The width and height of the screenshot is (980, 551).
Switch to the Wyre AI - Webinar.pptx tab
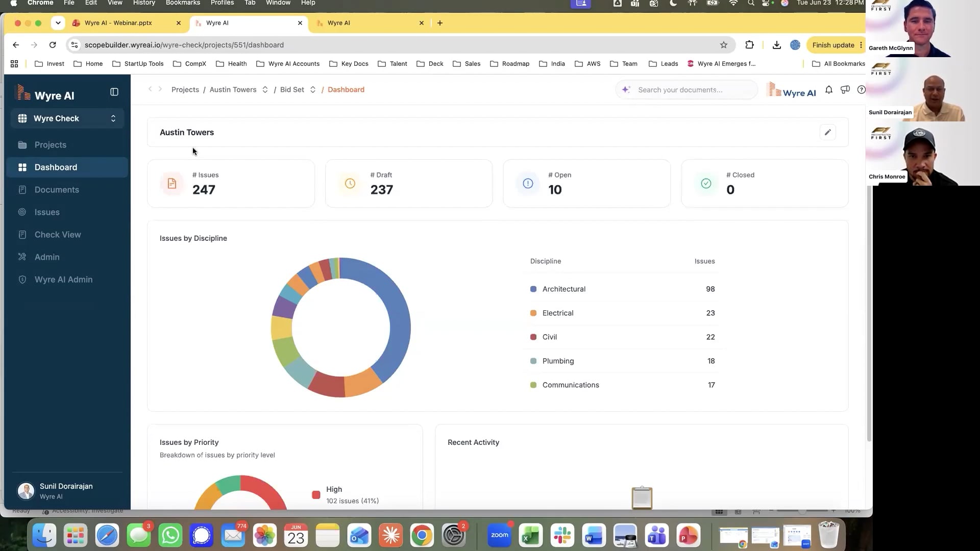118,23
